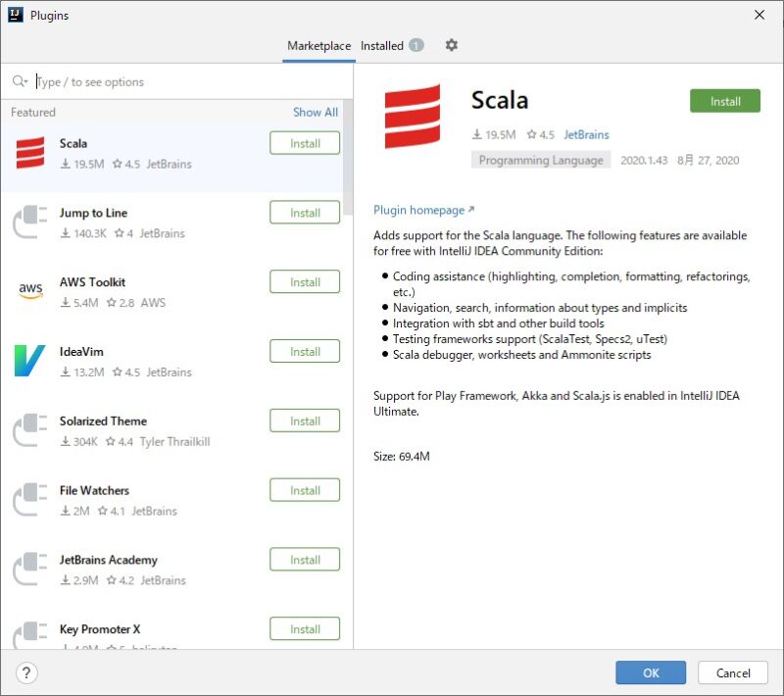Click the File Watchers plugin icon
The image size is (784, 696).
tap(30, 500)
